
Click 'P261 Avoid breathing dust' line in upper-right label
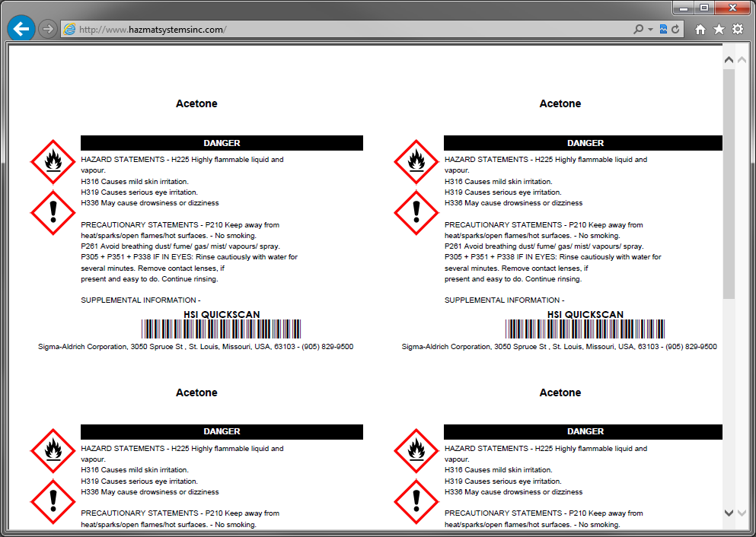(x=544, y=246)
